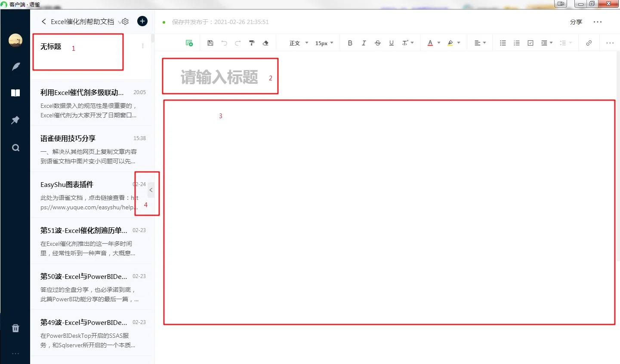
Task: Click the insert content icon in toolbar
Action: pyautogui.click(x=189, y=43)
